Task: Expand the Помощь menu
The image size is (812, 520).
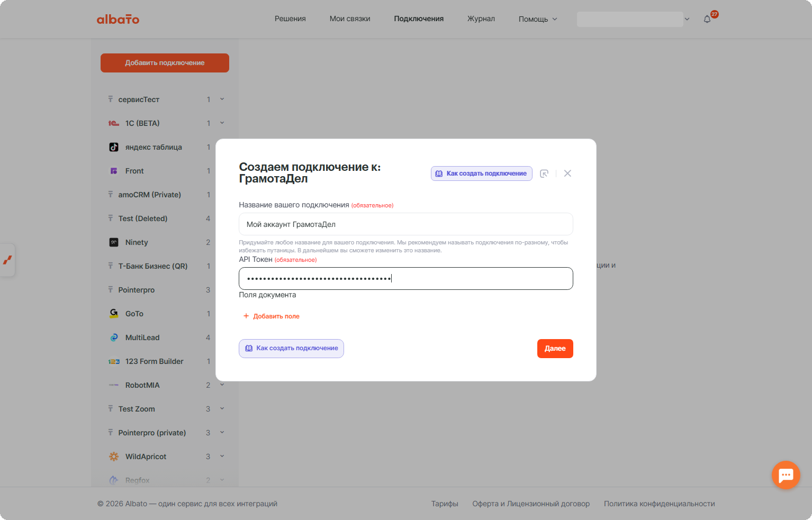Action: click(x=538, y=19)
